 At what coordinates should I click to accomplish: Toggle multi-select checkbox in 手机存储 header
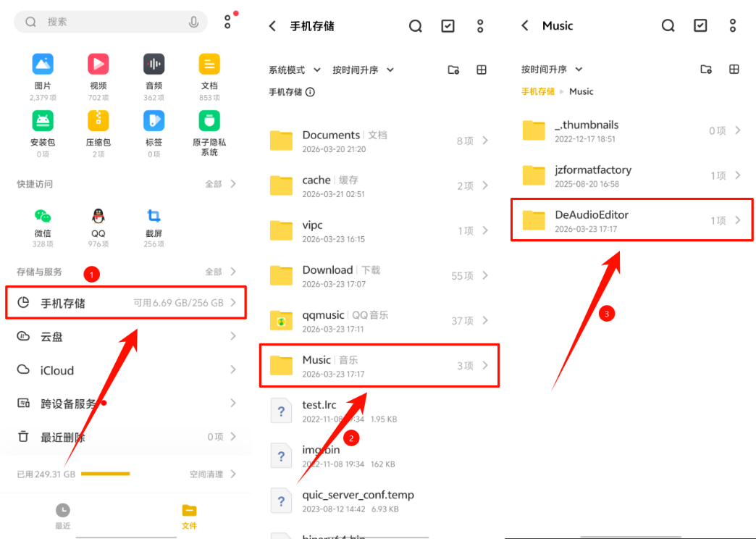[448, 26]
